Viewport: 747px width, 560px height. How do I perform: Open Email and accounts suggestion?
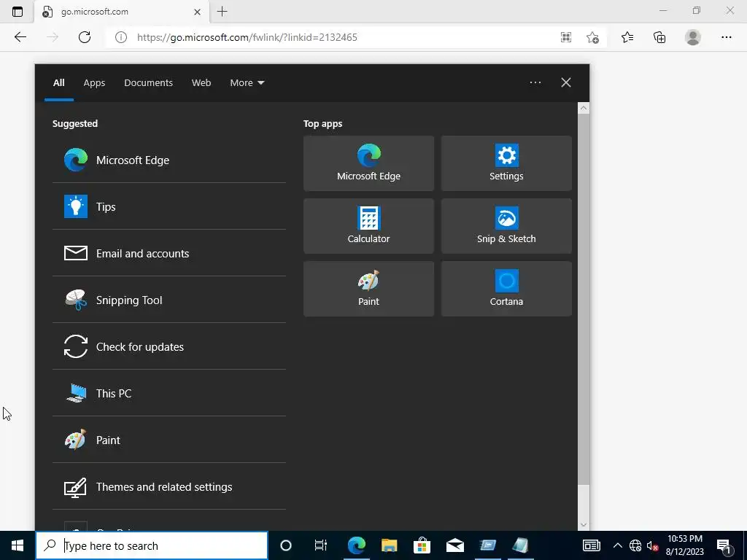(x=169, y=253)
